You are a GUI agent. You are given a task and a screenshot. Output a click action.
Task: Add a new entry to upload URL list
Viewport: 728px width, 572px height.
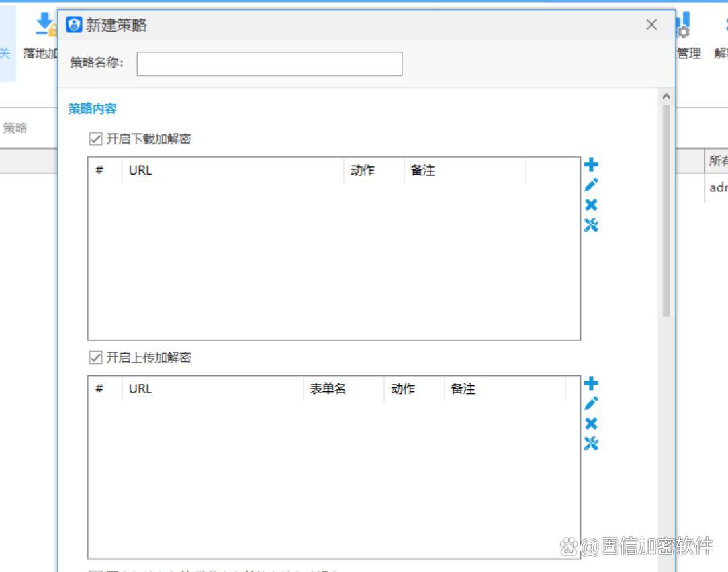(591, 384)
